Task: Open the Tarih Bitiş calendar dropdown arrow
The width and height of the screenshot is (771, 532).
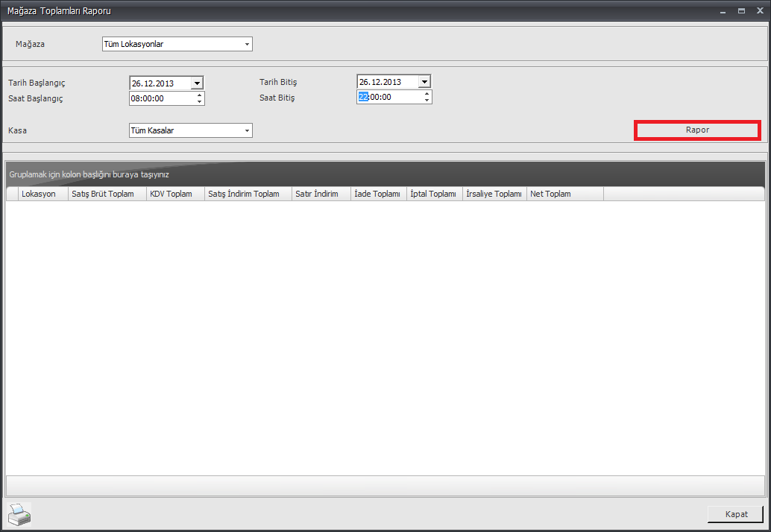Action: pos(424,82)
